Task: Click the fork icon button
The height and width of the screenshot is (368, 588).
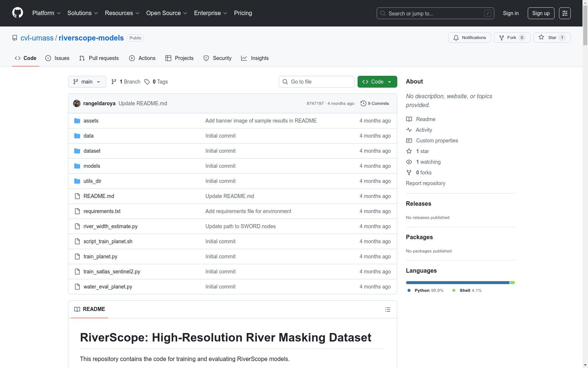Action: pyautogui.click(x=502, y=38)
